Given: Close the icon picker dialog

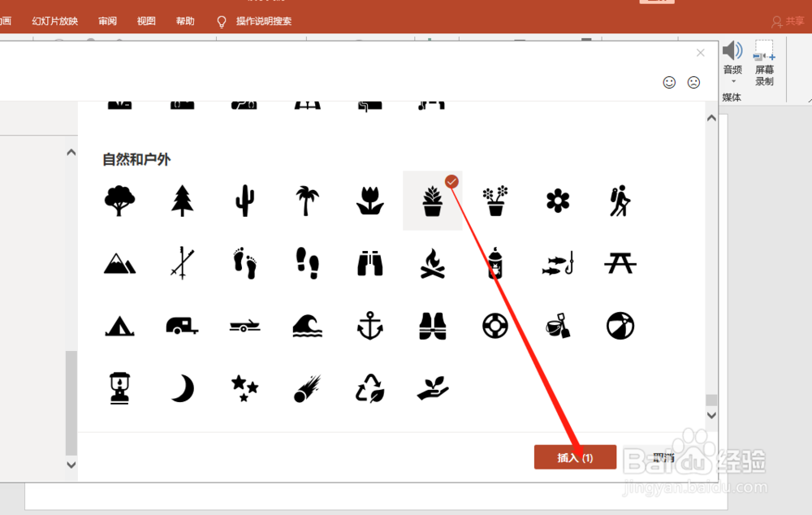Looking at the screenshot, I should pos(700,53).
